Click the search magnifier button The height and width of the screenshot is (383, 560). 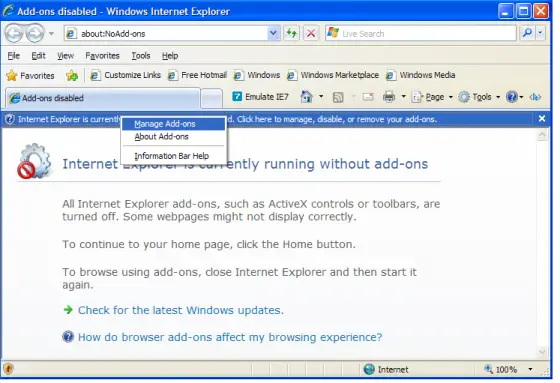coord(527,33)
